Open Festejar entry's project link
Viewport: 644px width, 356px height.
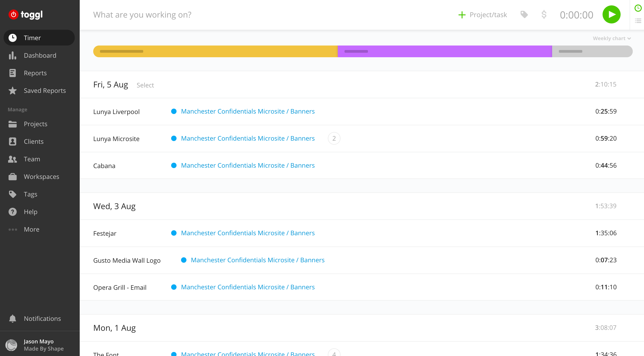(x=247, y=233)
